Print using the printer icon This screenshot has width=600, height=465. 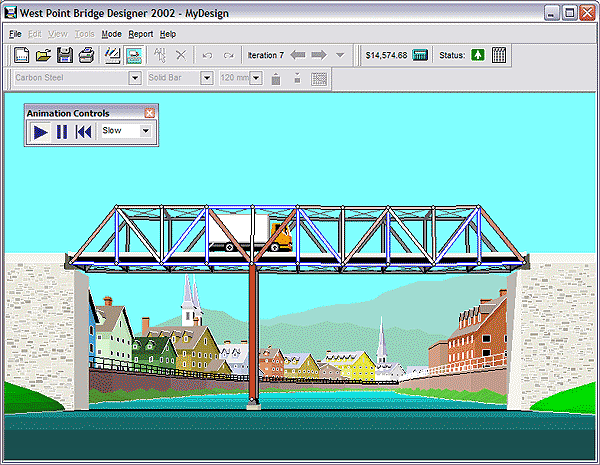pyautogui.click(x=86, y=55)
